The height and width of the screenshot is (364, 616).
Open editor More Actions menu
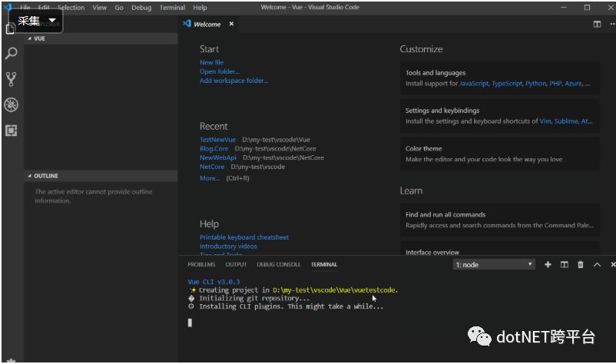click(x=612, y=25)
